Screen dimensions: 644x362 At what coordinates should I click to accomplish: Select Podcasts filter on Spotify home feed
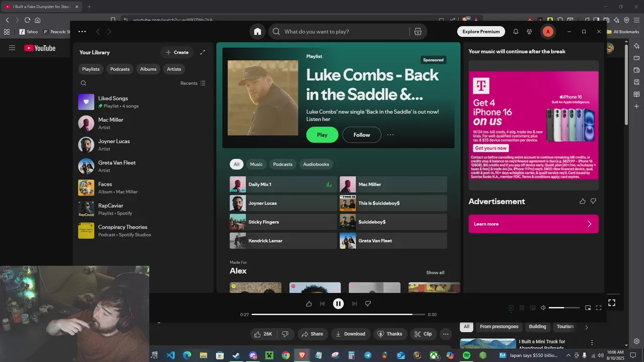coord(283,164)
